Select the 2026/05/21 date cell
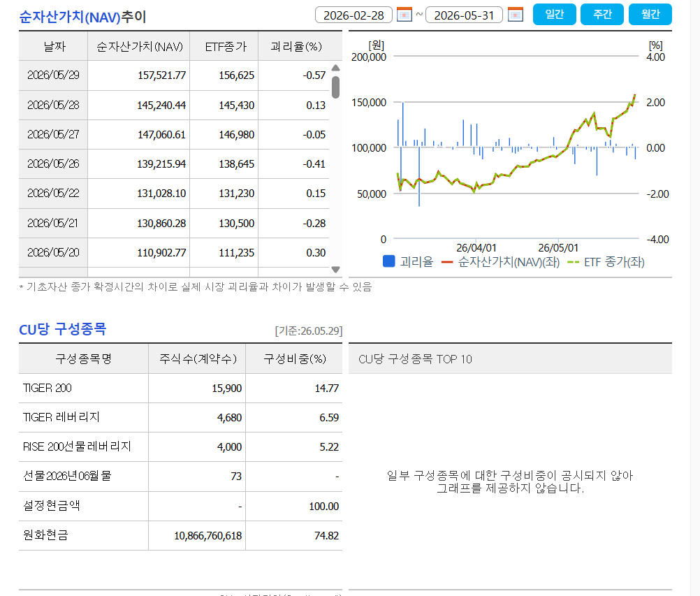 click(54, 223)
